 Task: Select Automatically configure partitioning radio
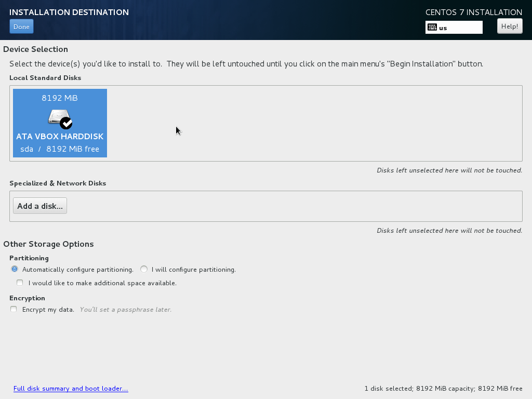[x=14, y=270]
